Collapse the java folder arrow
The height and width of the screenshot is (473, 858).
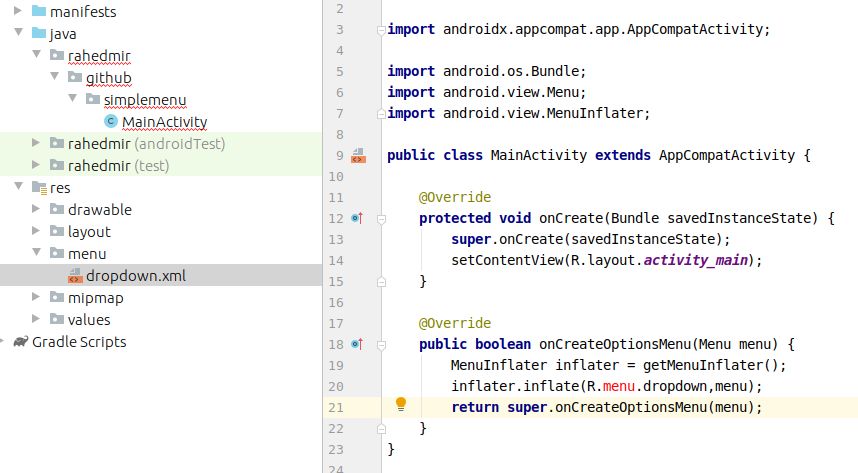pos(18,32)
